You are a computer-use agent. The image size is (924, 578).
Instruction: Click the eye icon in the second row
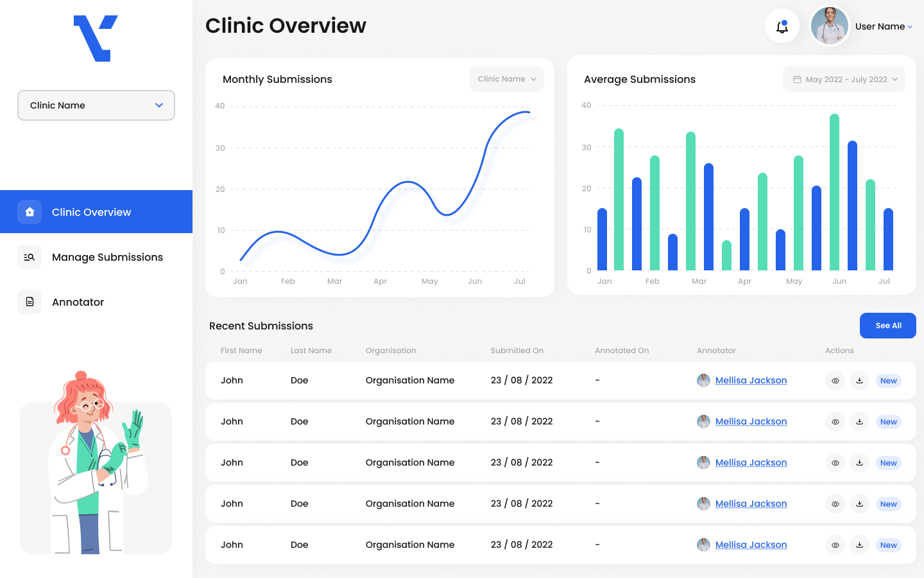click(x=835, y=422)
